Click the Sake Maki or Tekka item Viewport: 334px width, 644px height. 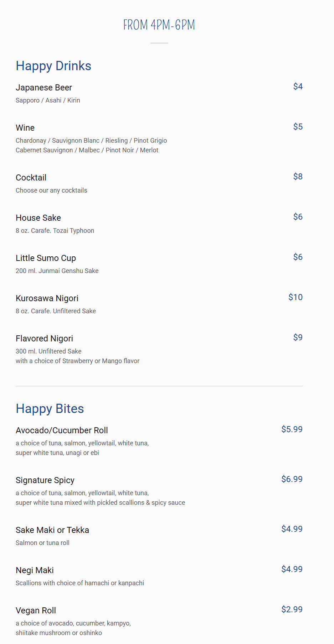(52, 530)
